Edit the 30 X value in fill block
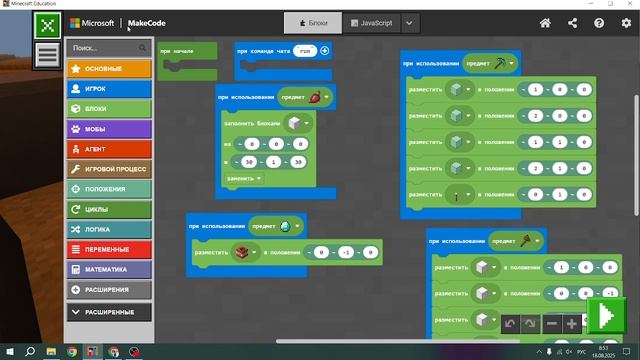 click(x=249, y=162)
